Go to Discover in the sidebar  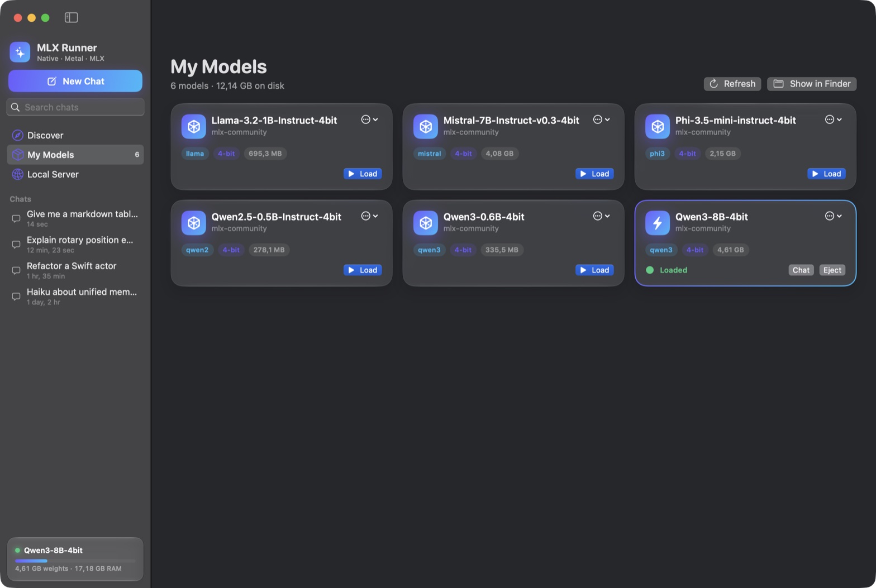[75, 135]
